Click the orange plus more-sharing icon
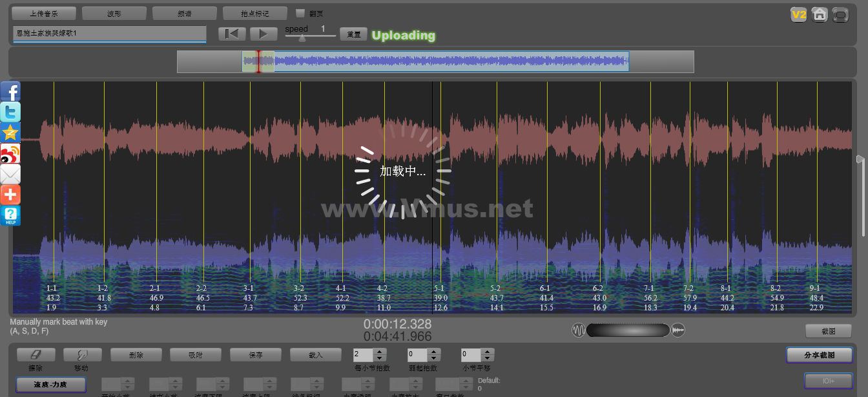The height and width of the screenshot is (397, 868). point(10,195)
